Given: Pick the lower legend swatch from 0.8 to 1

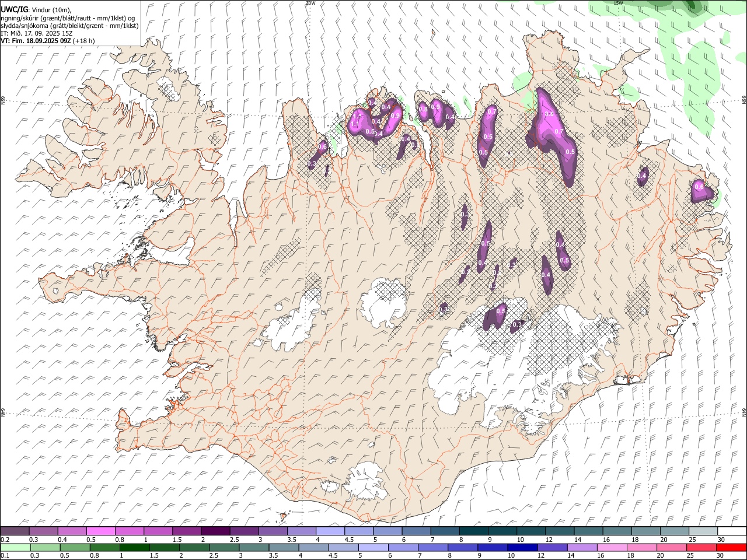Looking at the screenshot, I should (104, 547).
